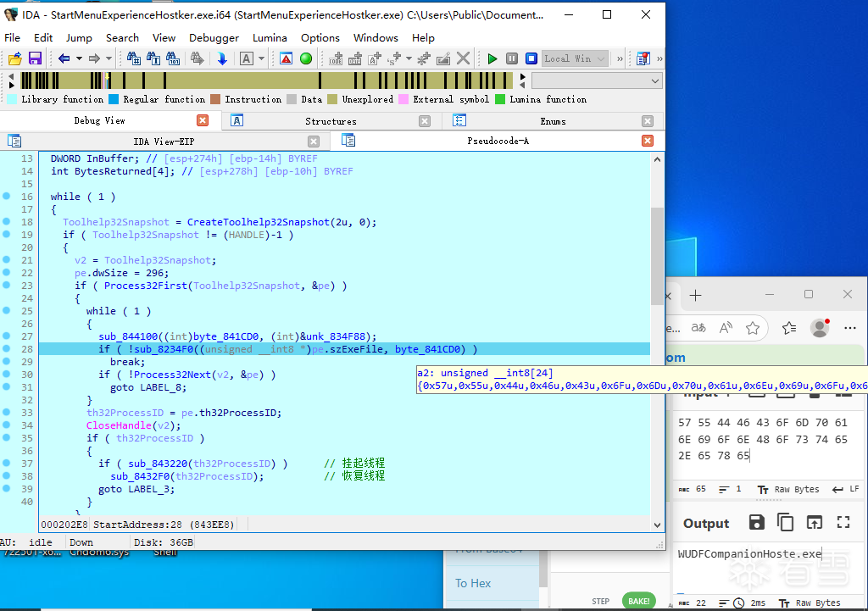Toggle breakpoint on line 18 CreateToolhelp32Snapshot

pos(7,222)
